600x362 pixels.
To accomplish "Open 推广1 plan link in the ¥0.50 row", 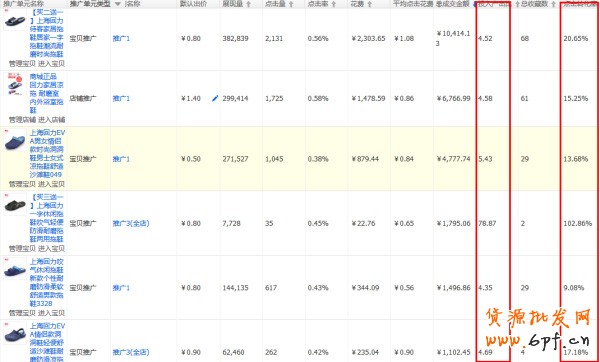I will (x=121, y=159).
